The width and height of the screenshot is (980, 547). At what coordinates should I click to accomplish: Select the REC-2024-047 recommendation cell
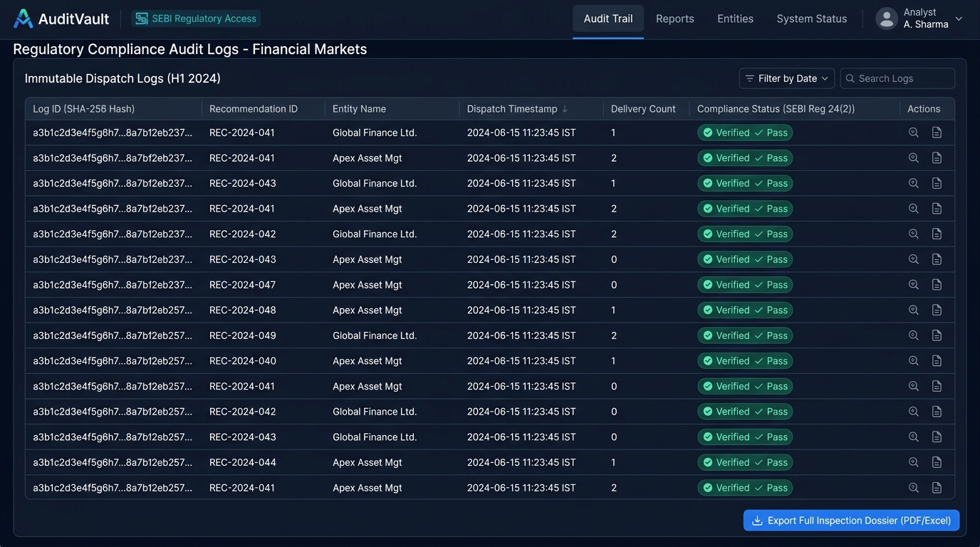point(242,285)
